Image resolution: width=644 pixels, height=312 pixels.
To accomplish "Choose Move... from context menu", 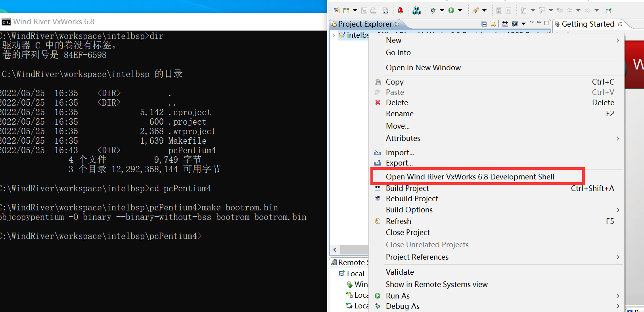I will (496, 126).
